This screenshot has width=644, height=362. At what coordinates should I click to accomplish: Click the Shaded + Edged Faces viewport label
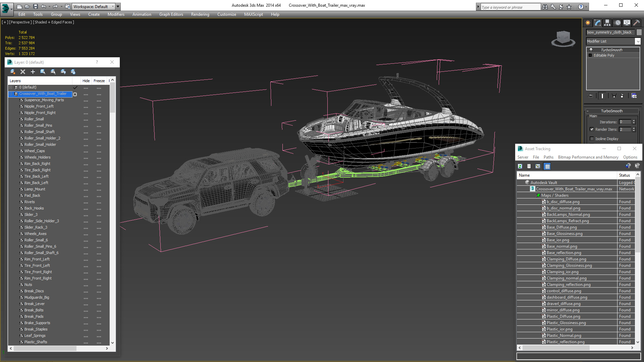(53, 22)
